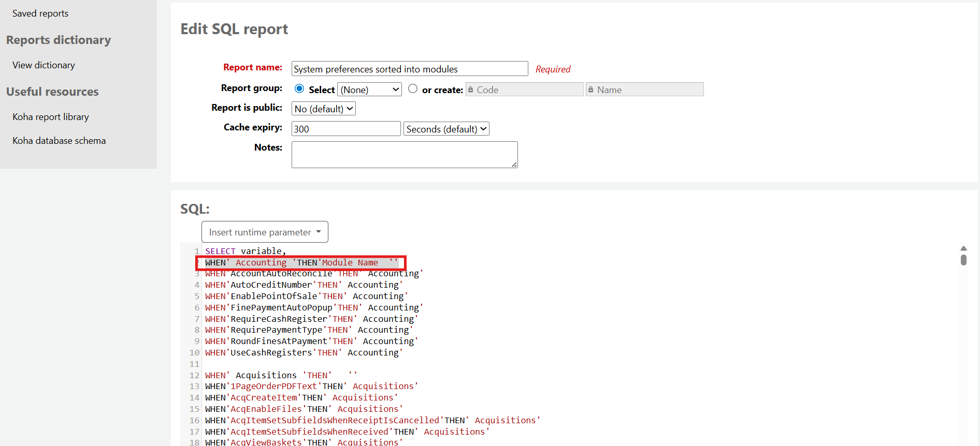Open Insert runtime parameter menu

[x=265, y=232]
